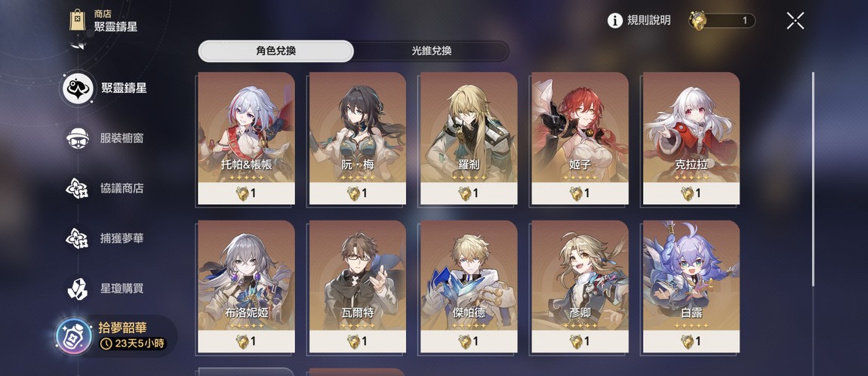Click the 商店 shopping bag icon
868x376 pixels.
point(78,20)
